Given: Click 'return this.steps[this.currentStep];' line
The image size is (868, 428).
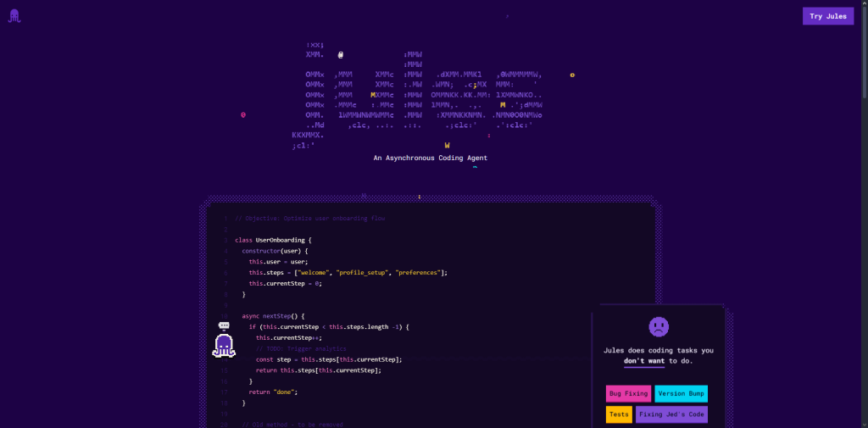Looking at the screenshot, I should 319,370.
